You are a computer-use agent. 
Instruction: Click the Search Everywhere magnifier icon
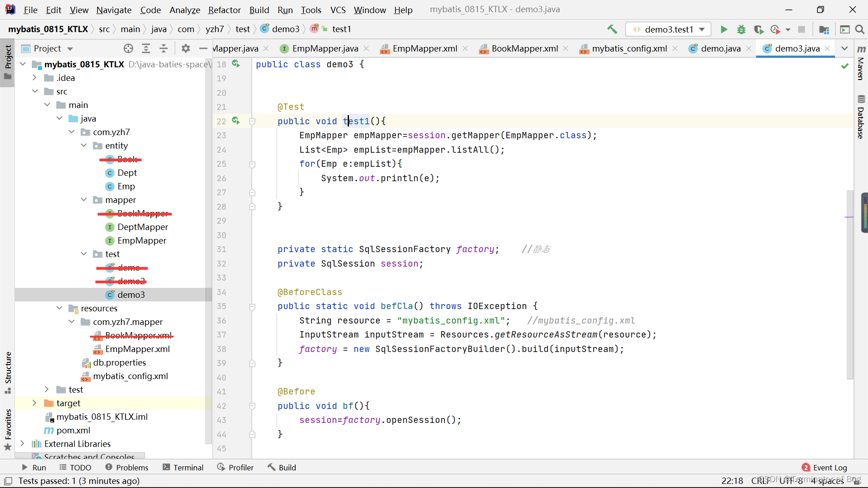(860, 29)
